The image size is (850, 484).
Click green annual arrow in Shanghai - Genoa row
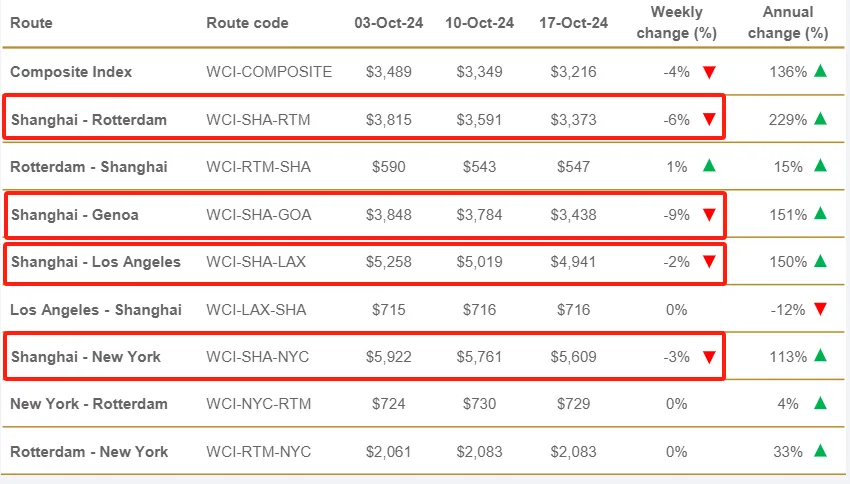click(820, 214)
